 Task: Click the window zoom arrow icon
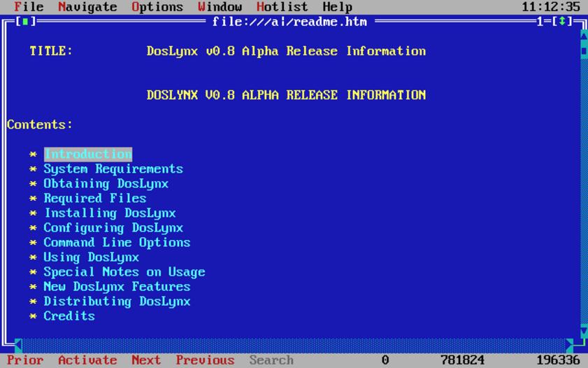tap(562, 22)
